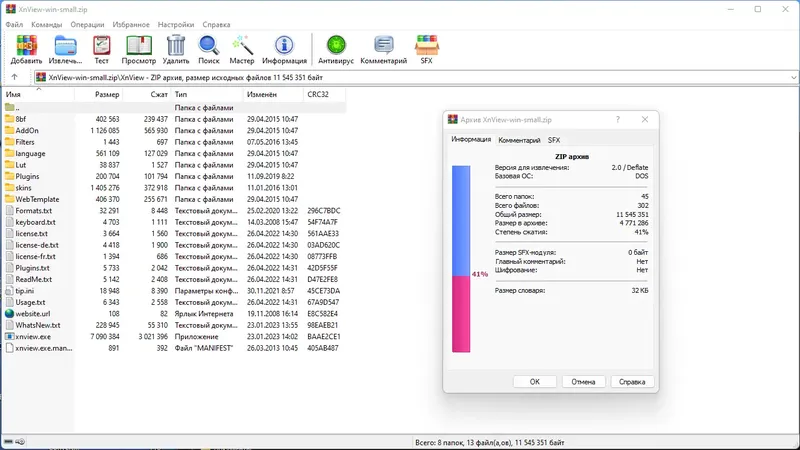Screen dimensions: 800x450
Task: Select the ReadMe.txt file row
Action: pyautogui.click(x=174, y=279)
